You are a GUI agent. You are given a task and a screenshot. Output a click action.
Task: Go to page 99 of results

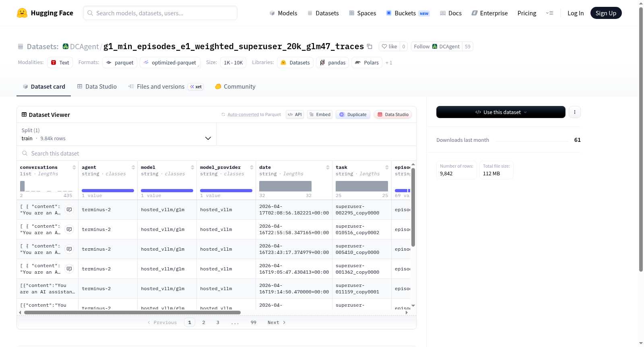pyautogui.click(x=254, y=322)
